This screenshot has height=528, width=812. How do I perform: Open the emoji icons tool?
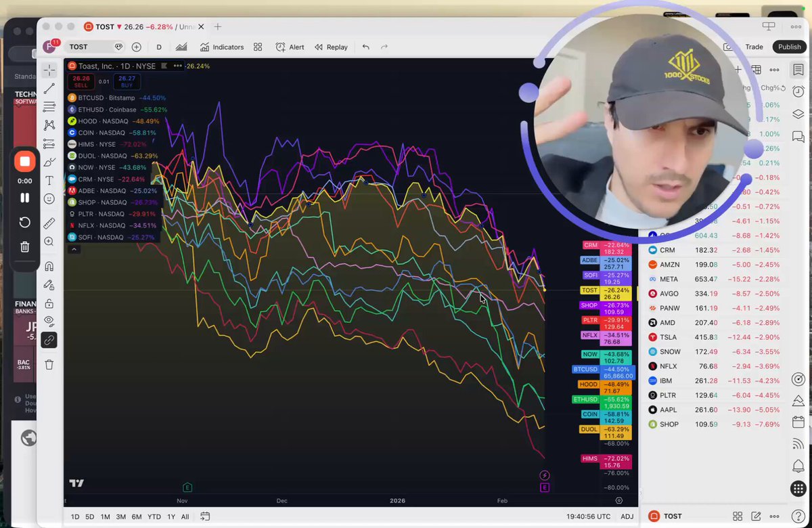(x=49, y=199)
